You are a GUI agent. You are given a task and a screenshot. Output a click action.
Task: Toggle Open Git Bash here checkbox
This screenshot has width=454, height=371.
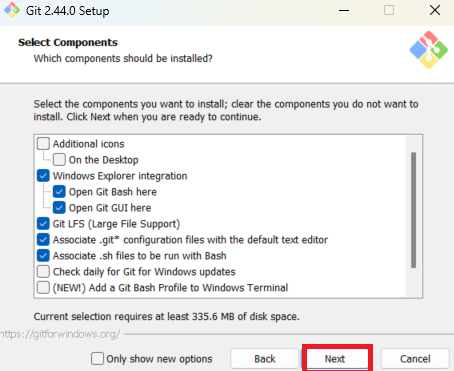[x=59, y=192]
